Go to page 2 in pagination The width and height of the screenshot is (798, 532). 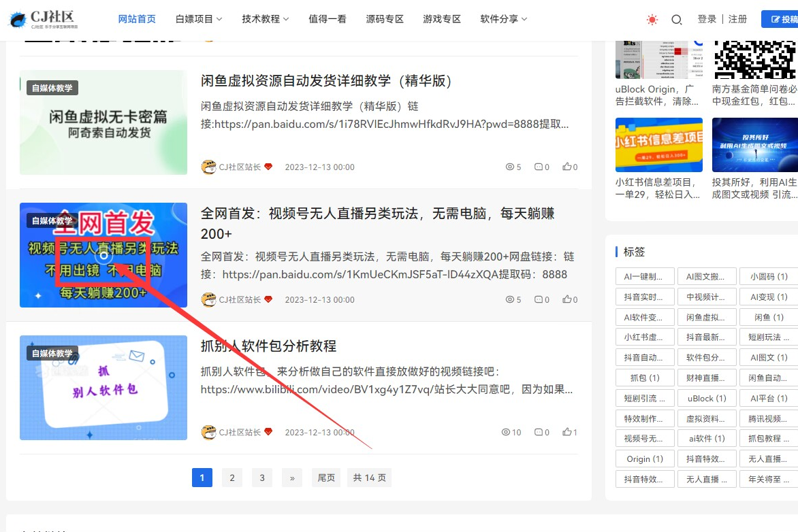coord(232,478)
